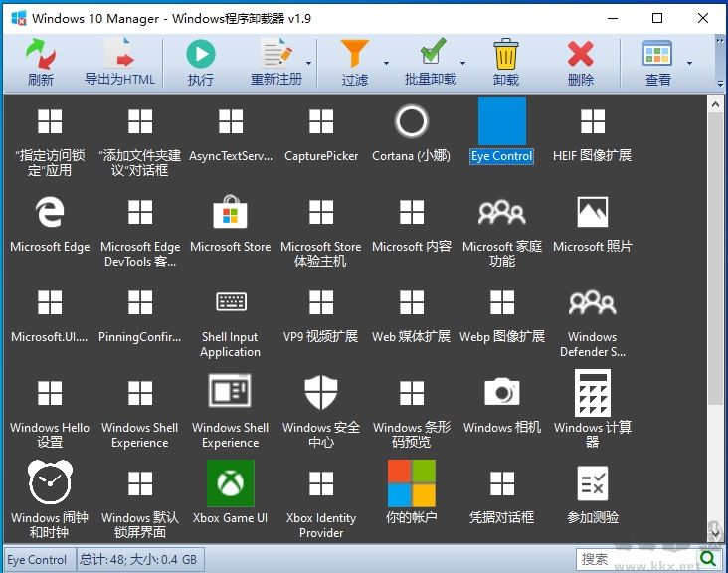Select the Eye Control app tile
This screenshot has height=573, width=728.
pos(502,121)
